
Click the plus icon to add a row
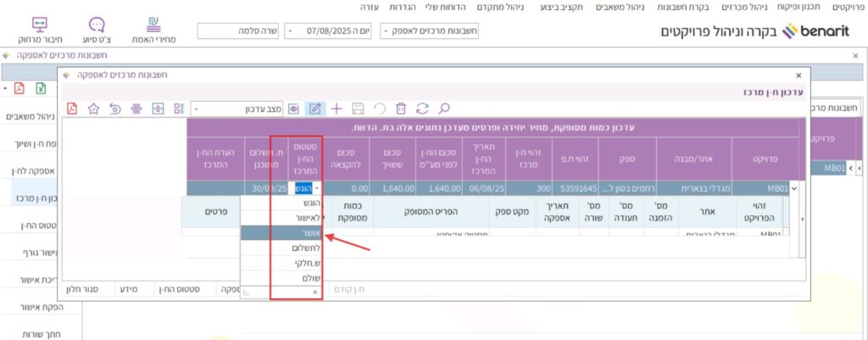tap(337, 109)
